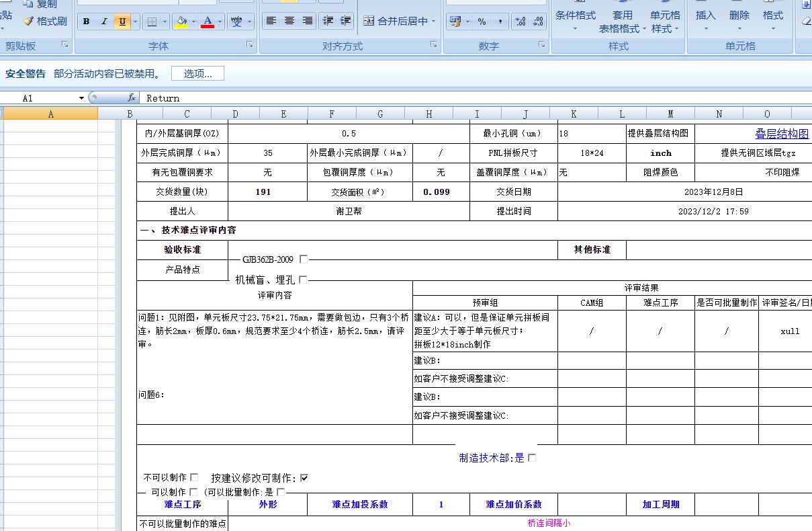Image resolution: width=812 pixels, height=531 pixels.
Task: Click the Copy (复制) icon
Action: click(x=28, y=4)
